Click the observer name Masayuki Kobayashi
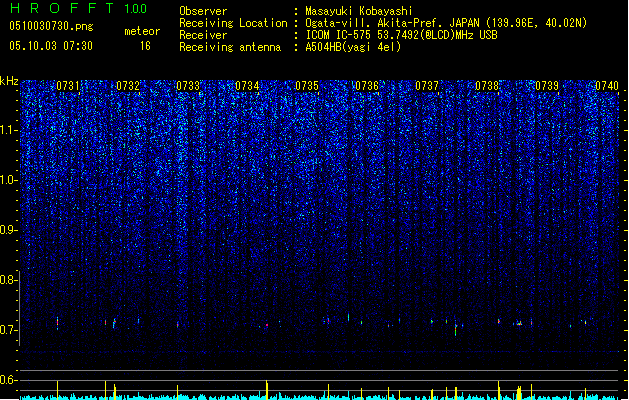Image resolution: width=629 pixels, height=400 pixels. point(359,11)
